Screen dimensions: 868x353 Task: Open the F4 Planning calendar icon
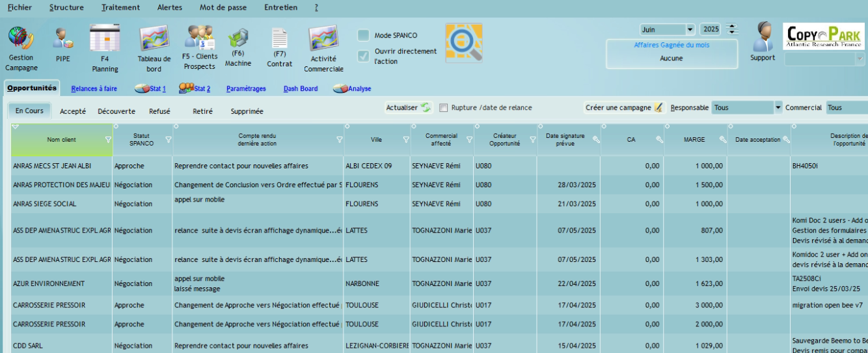pyautogui.click(x=105, y=38)
